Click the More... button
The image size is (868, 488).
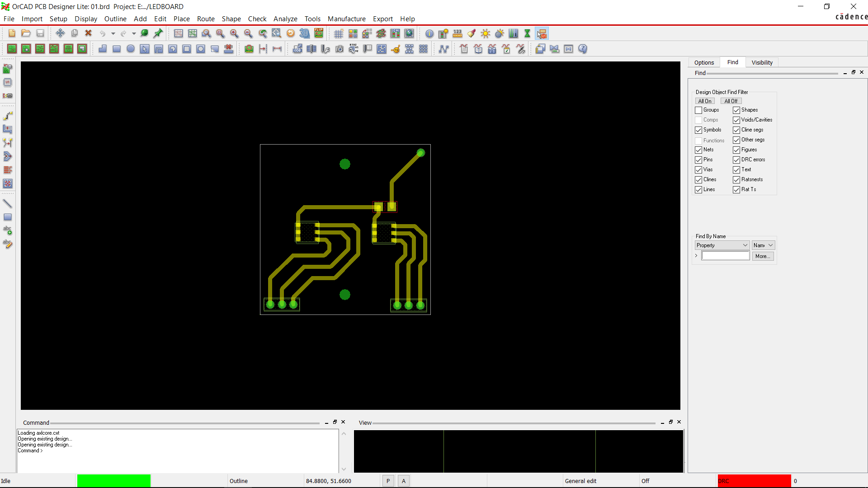763,256
